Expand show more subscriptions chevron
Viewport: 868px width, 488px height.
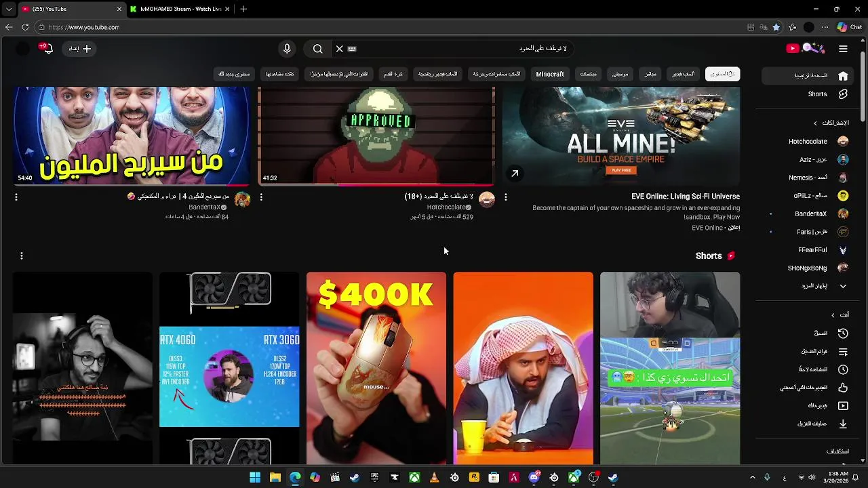[843, 286]
